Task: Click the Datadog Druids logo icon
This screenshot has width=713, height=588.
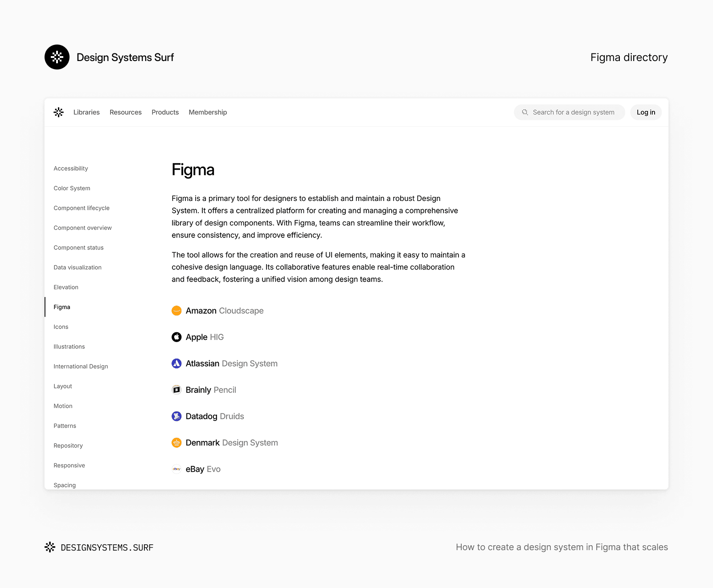Action: click(x=176, y=416)
